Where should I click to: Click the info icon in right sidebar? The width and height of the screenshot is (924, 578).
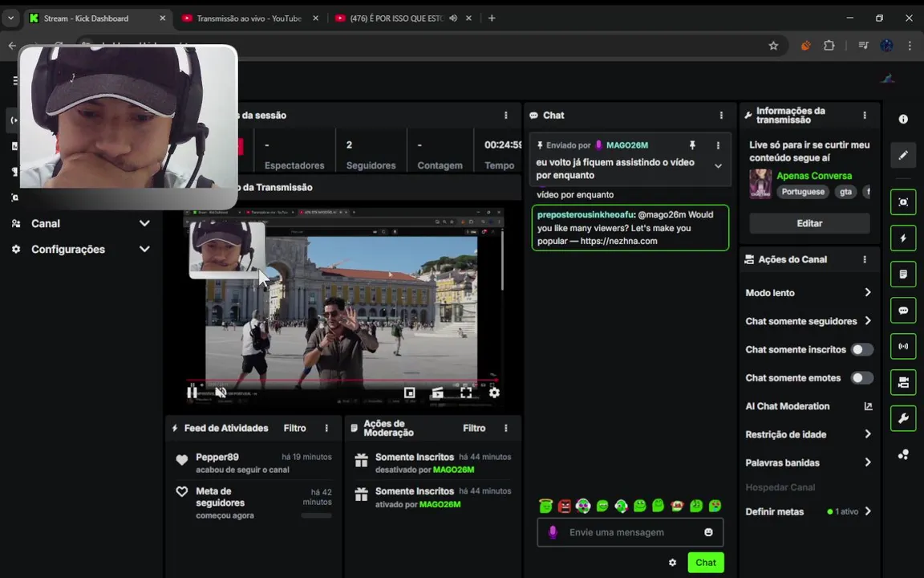coord(903,119)
